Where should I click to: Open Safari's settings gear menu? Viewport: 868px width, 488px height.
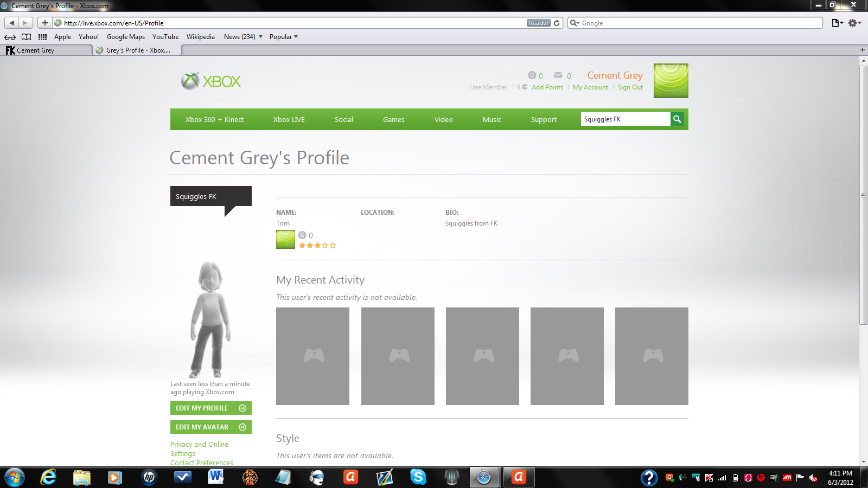(854, 23)
